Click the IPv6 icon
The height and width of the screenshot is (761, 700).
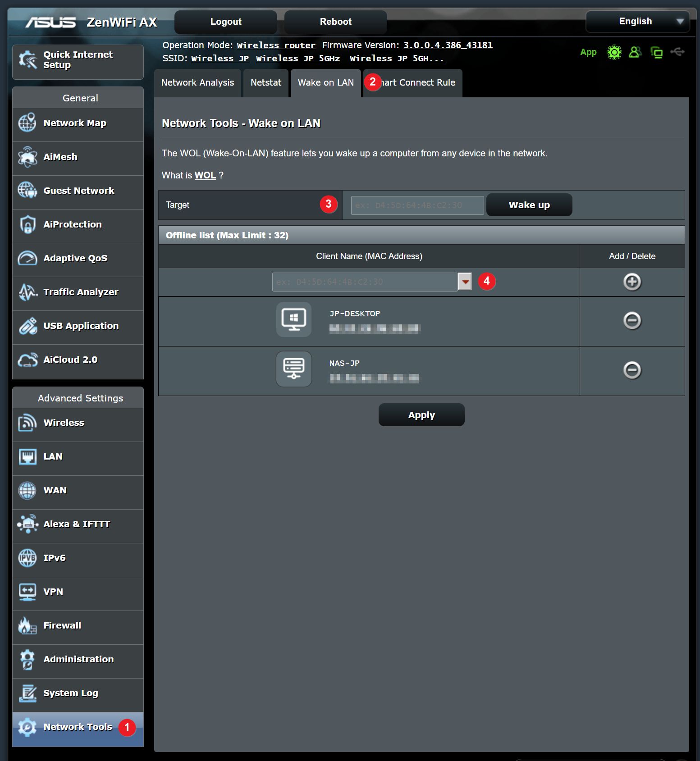(27, 558)
